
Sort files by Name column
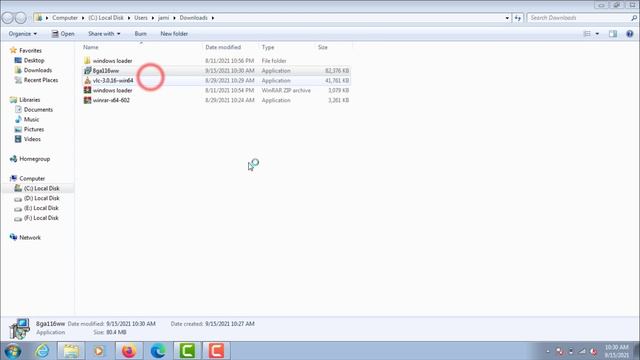pyautogui.click(x=91, y=47)
